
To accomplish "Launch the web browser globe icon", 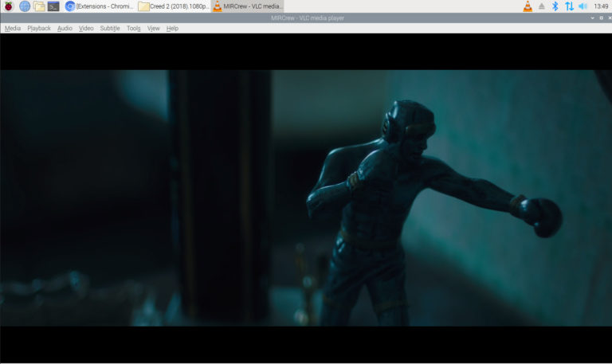I will 24,6.
